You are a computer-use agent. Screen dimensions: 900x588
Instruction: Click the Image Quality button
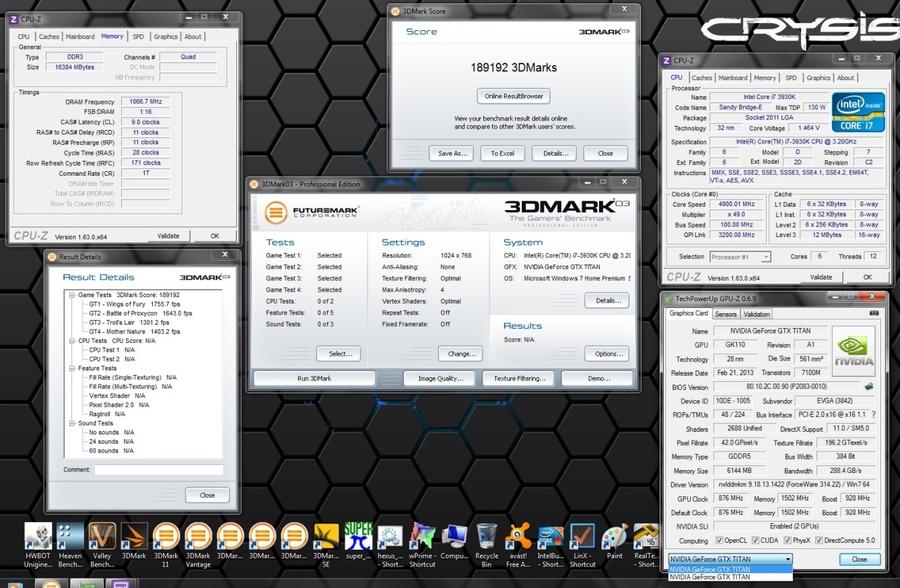coord(440,378)
